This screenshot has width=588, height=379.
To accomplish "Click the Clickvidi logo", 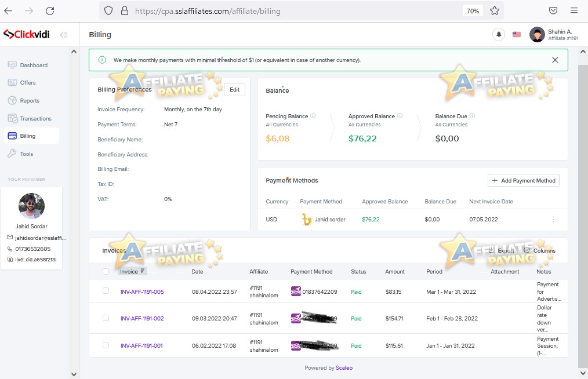I will 27,35.
